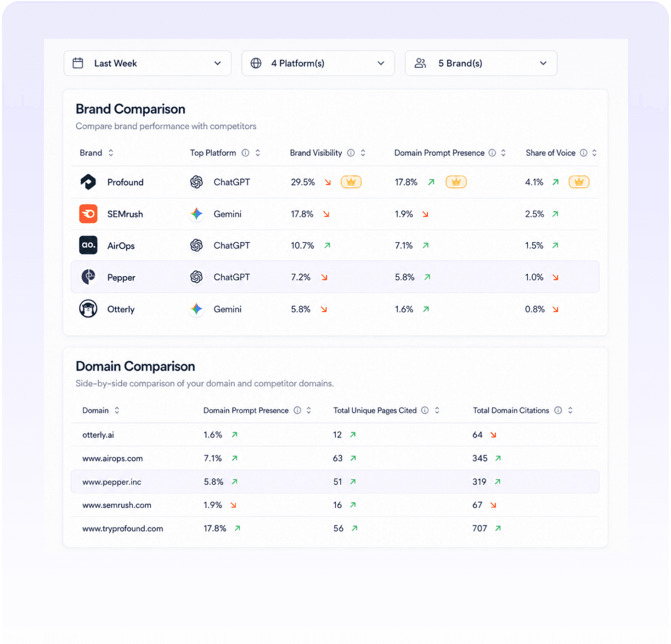Click ChatGPT icon in AirOps row
The width and height of the screenshot is (671, 644).
(x=196, y=245)
